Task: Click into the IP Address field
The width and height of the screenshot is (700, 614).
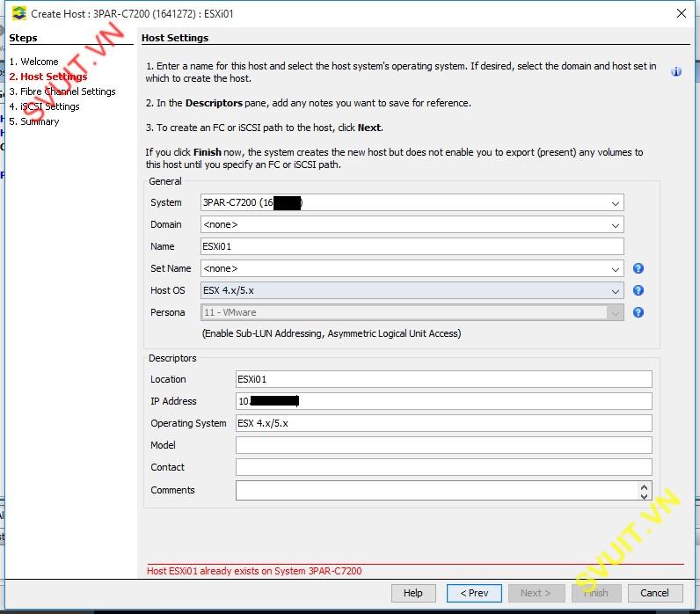Action: pyautogui.click(x=444, y=401)
